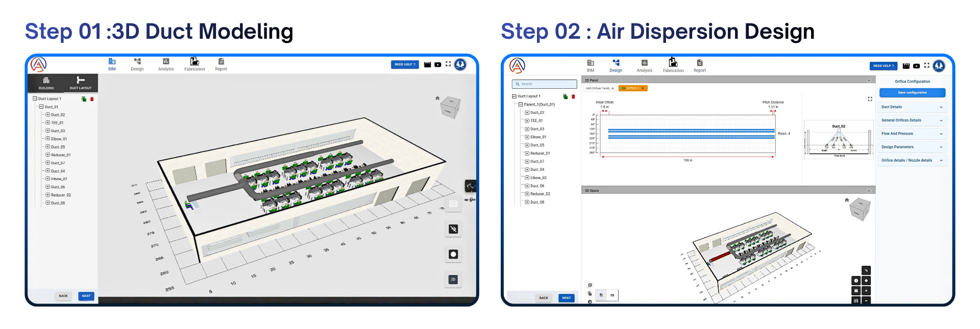
Task: Click the home view icon in Step 01 viewport
Action: coord(437,98)
